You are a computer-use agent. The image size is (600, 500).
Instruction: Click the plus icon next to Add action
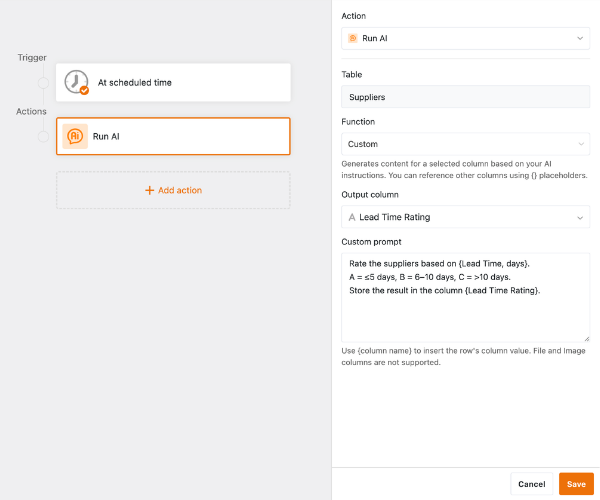pos(149,190)
